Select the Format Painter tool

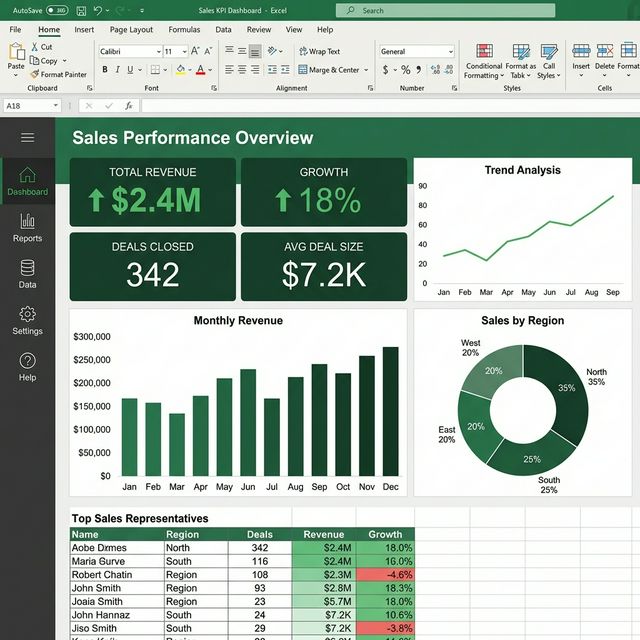point(59,74)
